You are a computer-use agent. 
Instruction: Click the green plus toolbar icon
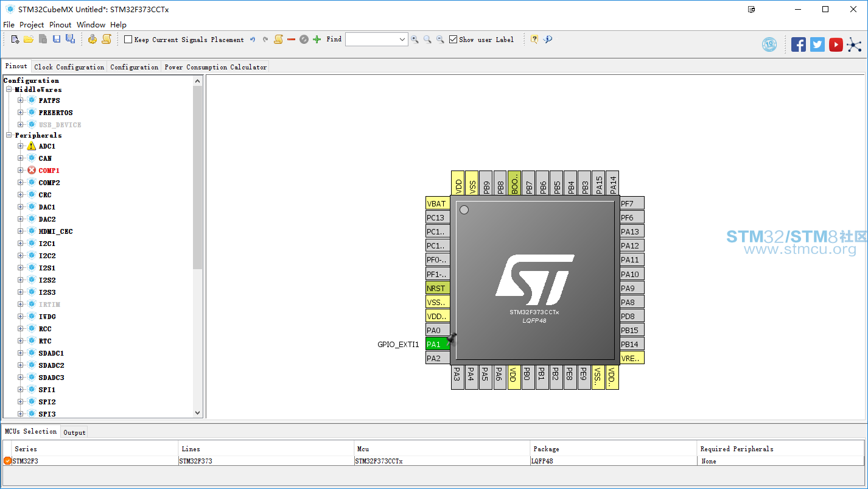tap(317, 40)
